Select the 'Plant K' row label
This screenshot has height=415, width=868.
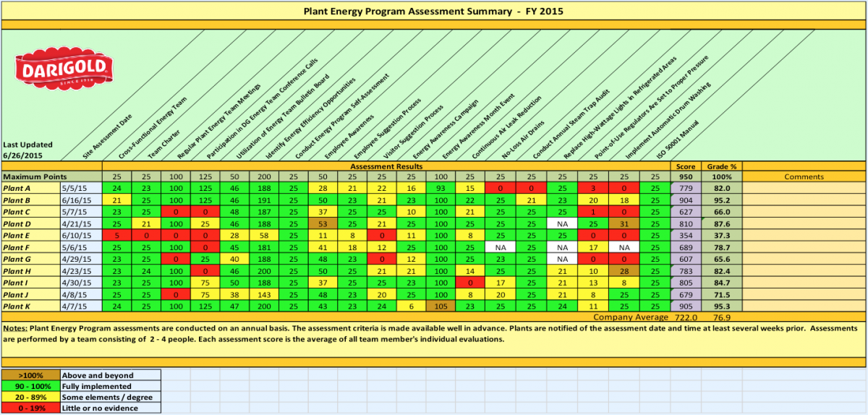pyautogui.click(x=30, y=306)
